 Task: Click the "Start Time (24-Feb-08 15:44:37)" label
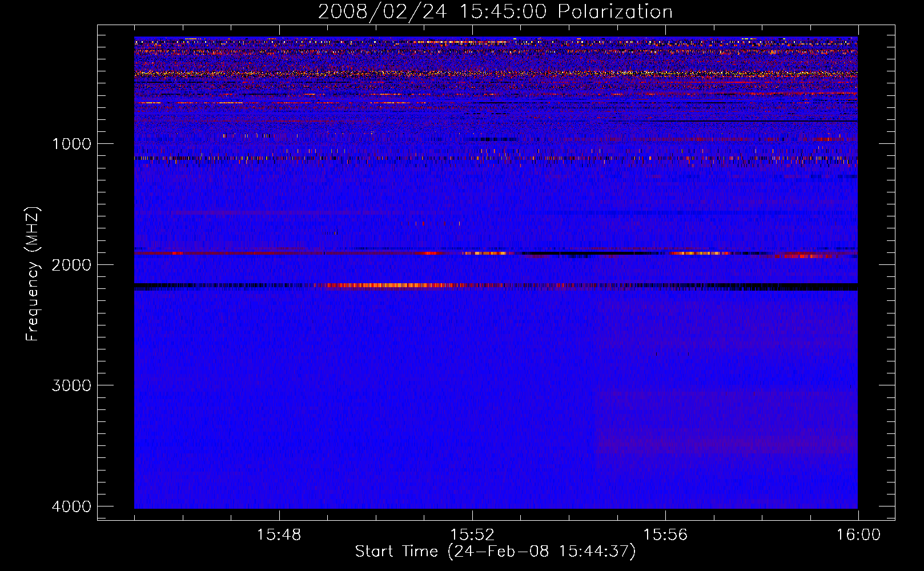pyautogui.click(x=495, y=552)
